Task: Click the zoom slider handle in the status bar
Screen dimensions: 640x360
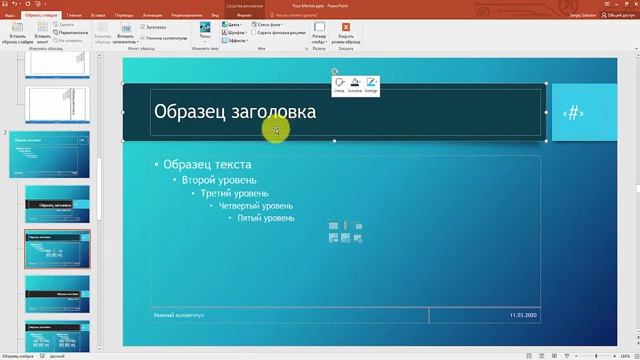Action: point(596,356)
